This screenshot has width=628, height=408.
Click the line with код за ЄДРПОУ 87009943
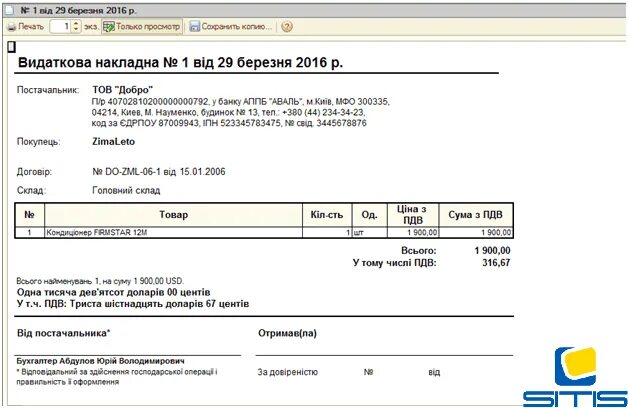click(x=229, y=123)
